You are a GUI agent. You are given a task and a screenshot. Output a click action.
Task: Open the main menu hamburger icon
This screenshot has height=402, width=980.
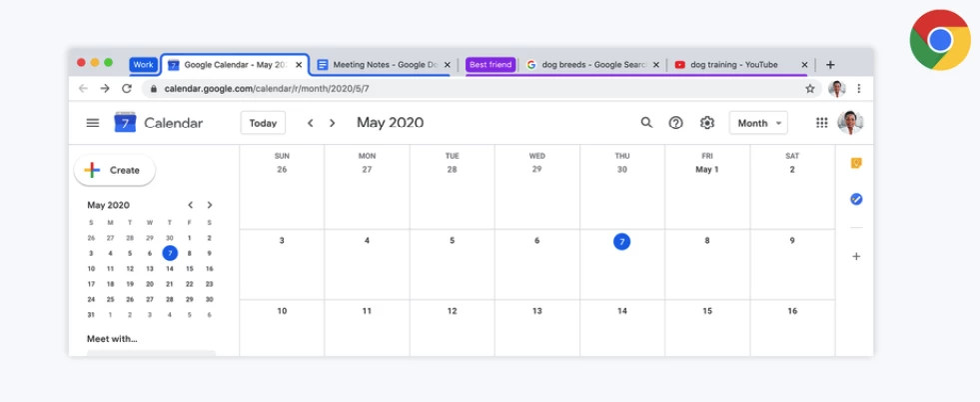pyautogui.click(x=93, y=123)
